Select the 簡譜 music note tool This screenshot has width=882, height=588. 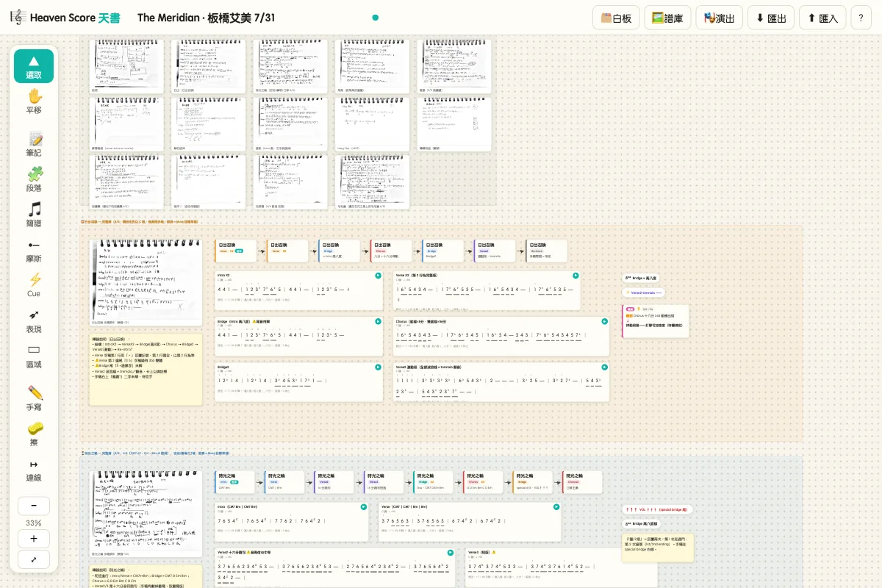pyautogui.click(x=34, y=215)
